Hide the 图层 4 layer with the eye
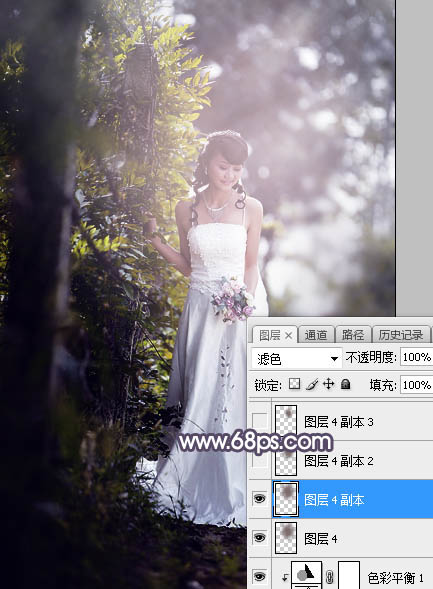 259,538
